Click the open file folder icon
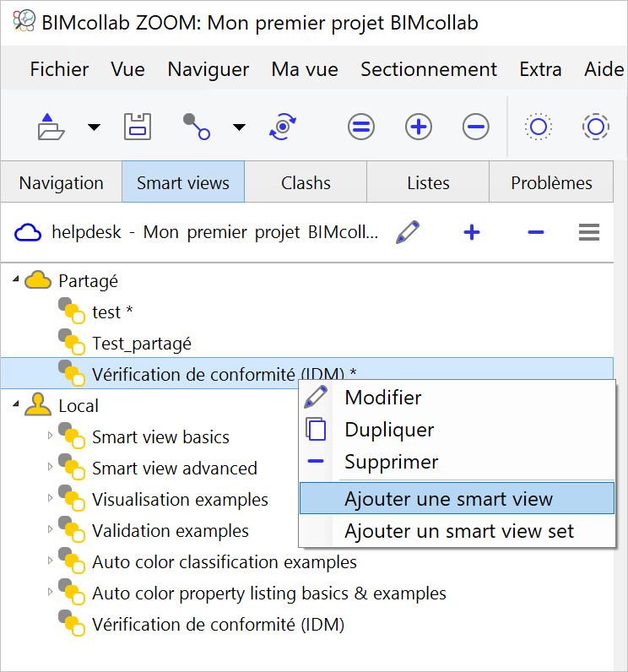Image resolution: width=628 pixels, height=672 pixels. click(51, 127)
